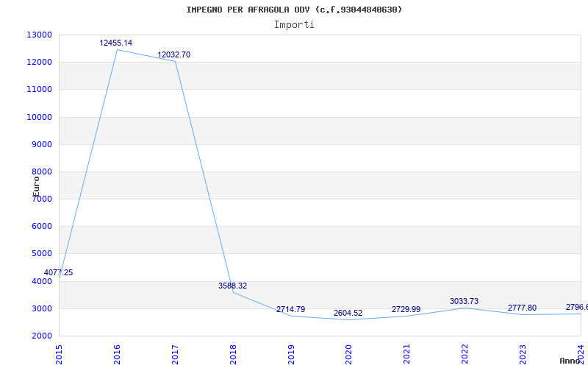Click the 2017 x-axis year label
This screenshot has width=588, height=368.
click(175, 354)
